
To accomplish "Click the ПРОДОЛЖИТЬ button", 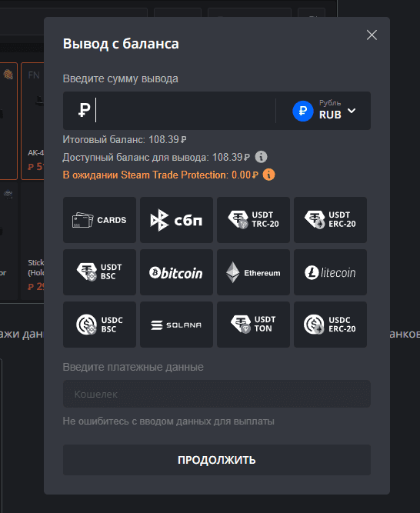I will (217, 460).
